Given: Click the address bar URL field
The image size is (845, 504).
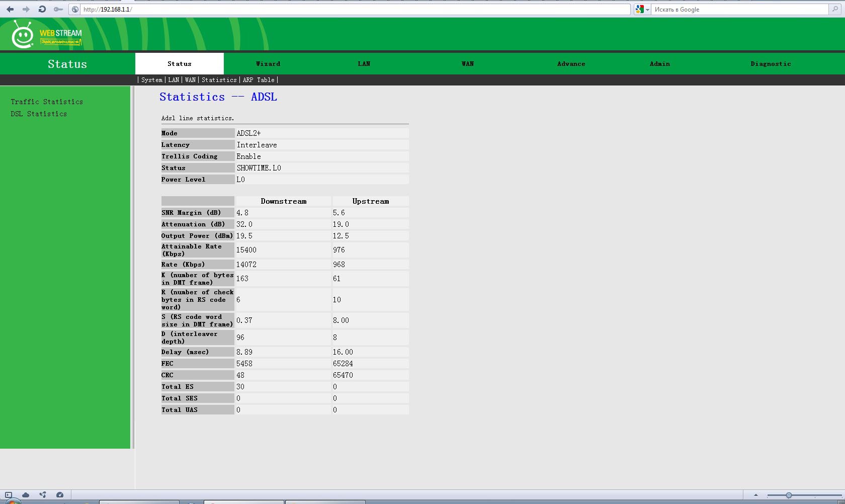Looking at the screenshot, I should pyautogui.click(x=352, y=9).
